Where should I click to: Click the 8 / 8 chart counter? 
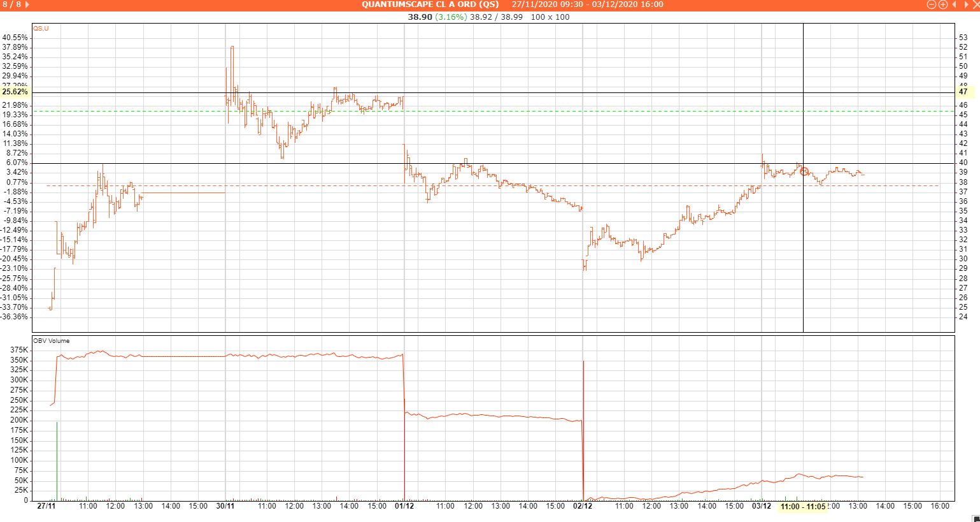pos(11,4)
